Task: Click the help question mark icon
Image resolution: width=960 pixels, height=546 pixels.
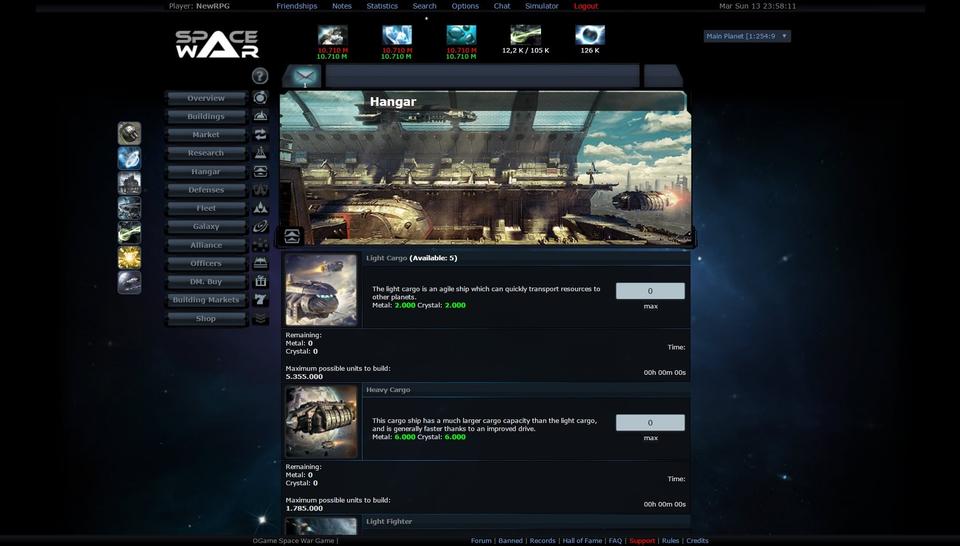Action: [260, 75]
